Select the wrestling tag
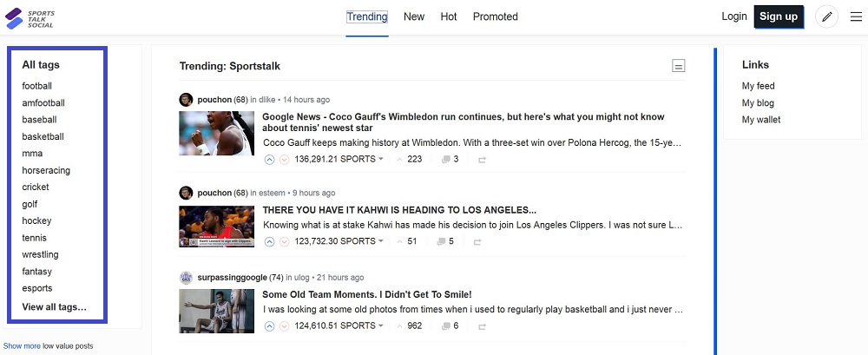868x355 pixels. [x=41, y=255]
